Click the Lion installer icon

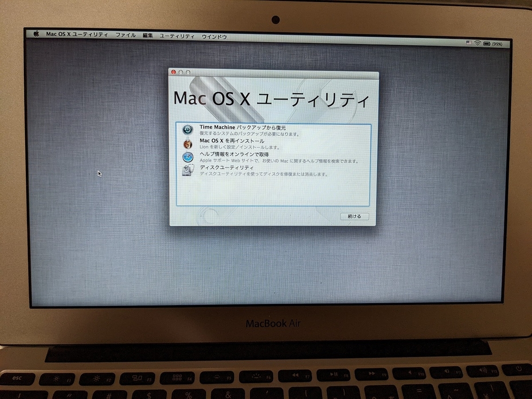tap(188, 143)
